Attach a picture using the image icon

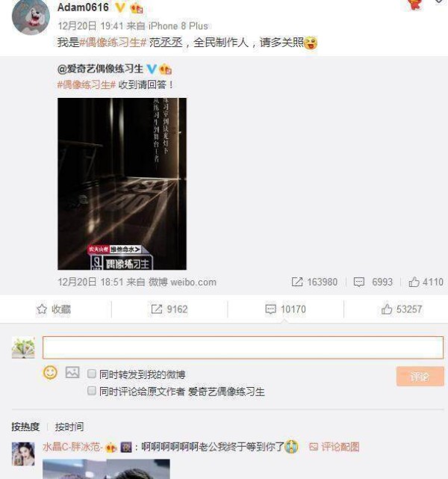(72, 372)
